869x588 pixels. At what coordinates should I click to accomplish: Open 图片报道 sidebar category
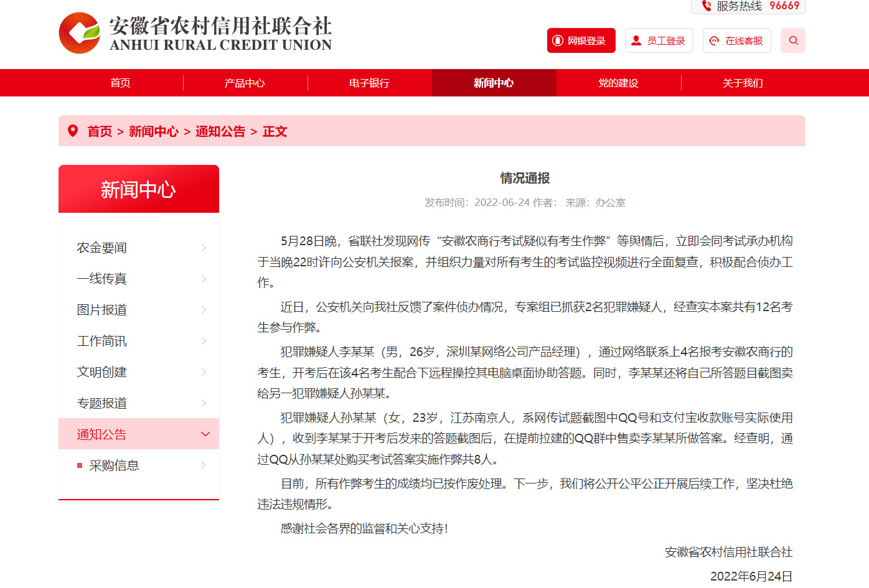point(139,310)
